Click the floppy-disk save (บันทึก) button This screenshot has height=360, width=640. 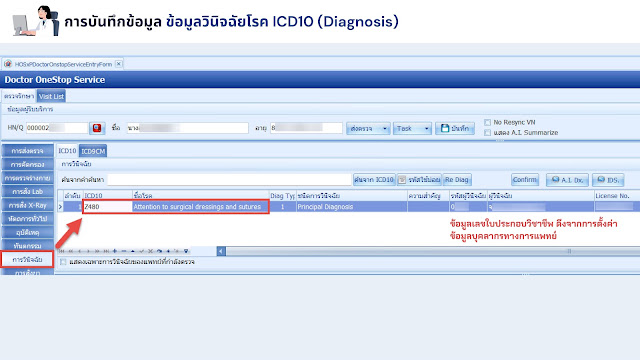[455, 128]
